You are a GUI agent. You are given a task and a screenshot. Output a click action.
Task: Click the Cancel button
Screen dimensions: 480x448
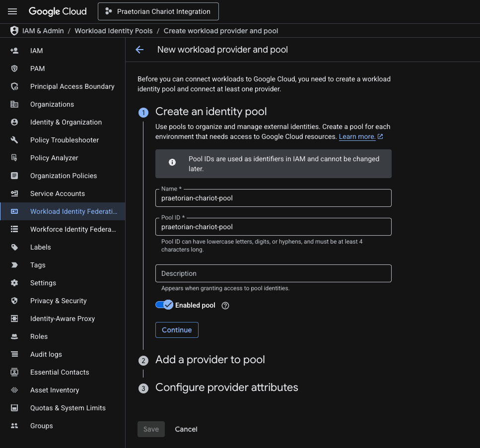click(186, 429)
